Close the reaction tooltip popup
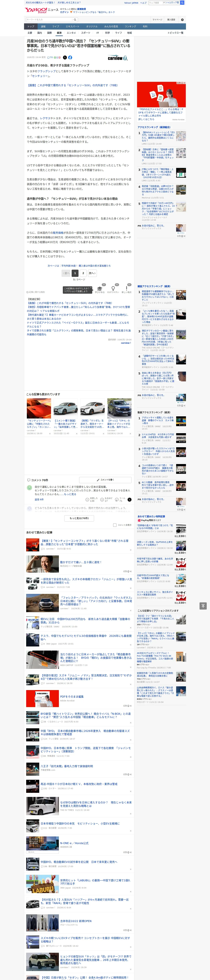The width and height of the screenshot is (210, 980). 91,288
